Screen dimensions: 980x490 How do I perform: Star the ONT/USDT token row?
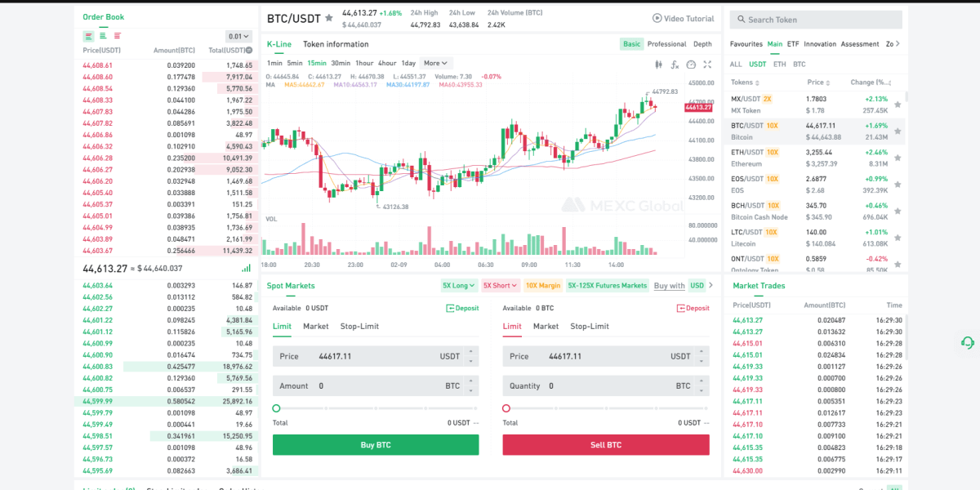click(x=898, y=264)
